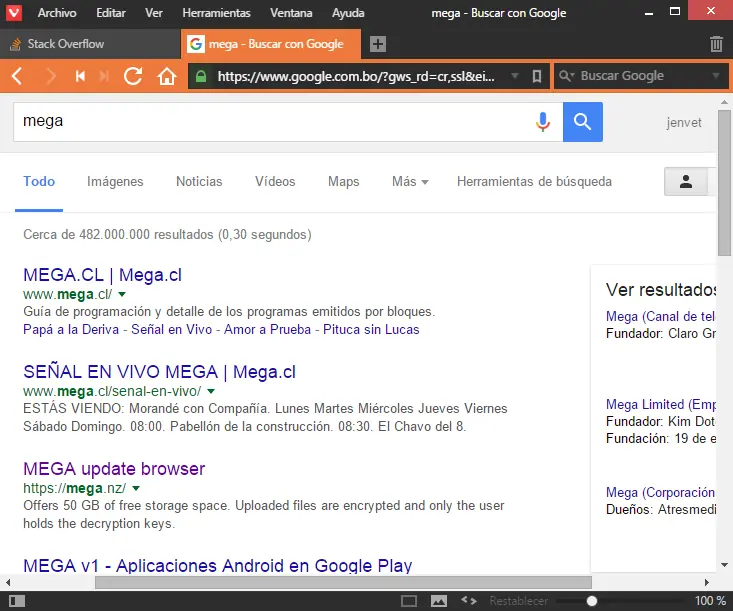Switch to the Stack Overflow tab
Image resolution: width=733 pixels, height=611 pixels.
pyautogui.click(x=90, y=44)
